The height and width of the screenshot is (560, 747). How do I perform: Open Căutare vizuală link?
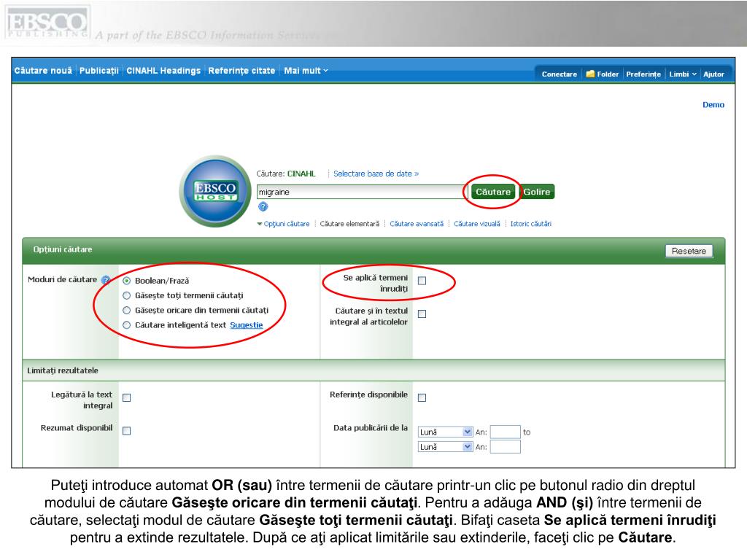point(477,224)
